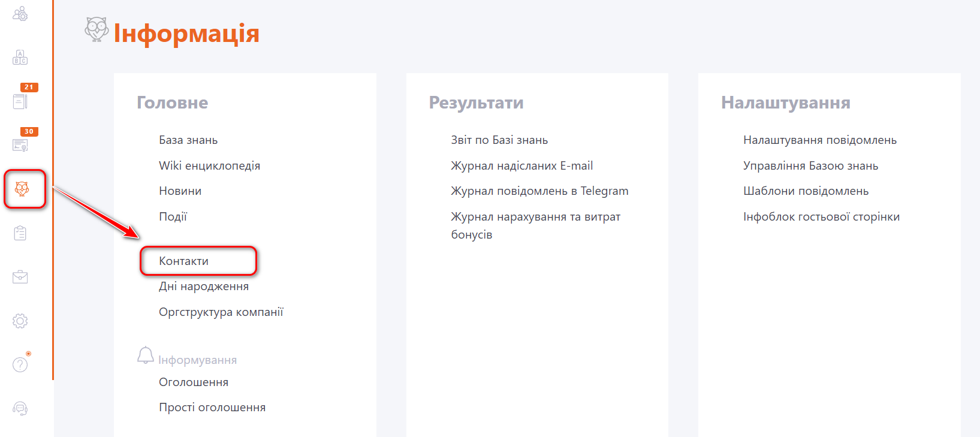
Task: Select Дні народження menu item
Action: click(x=204, y=287)
